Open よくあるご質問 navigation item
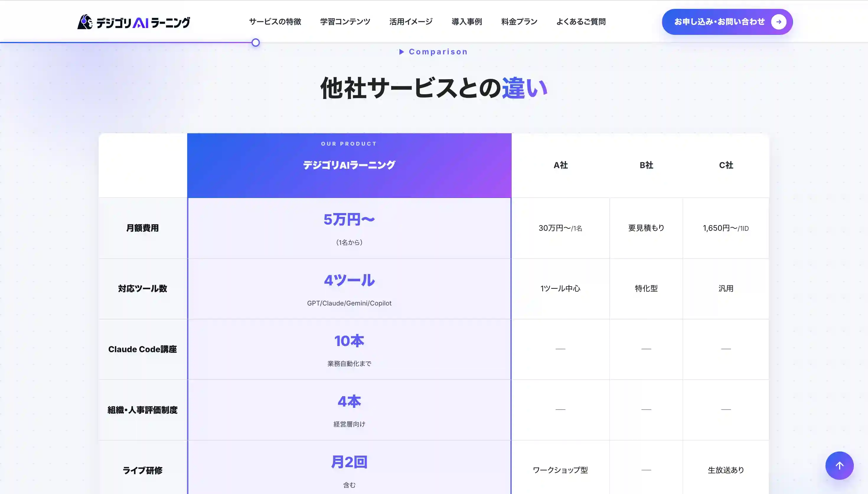The image size is (868, 494). click(581, 22)
